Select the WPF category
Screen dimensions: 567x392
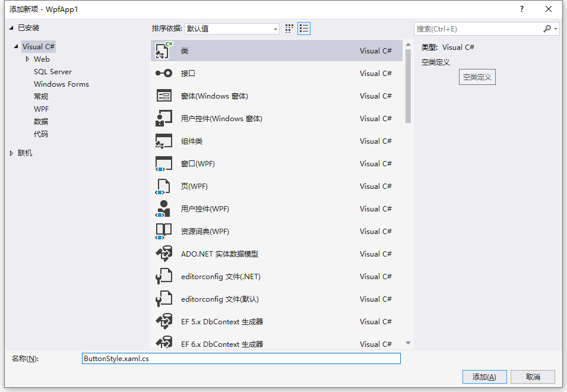click(41, 109)
